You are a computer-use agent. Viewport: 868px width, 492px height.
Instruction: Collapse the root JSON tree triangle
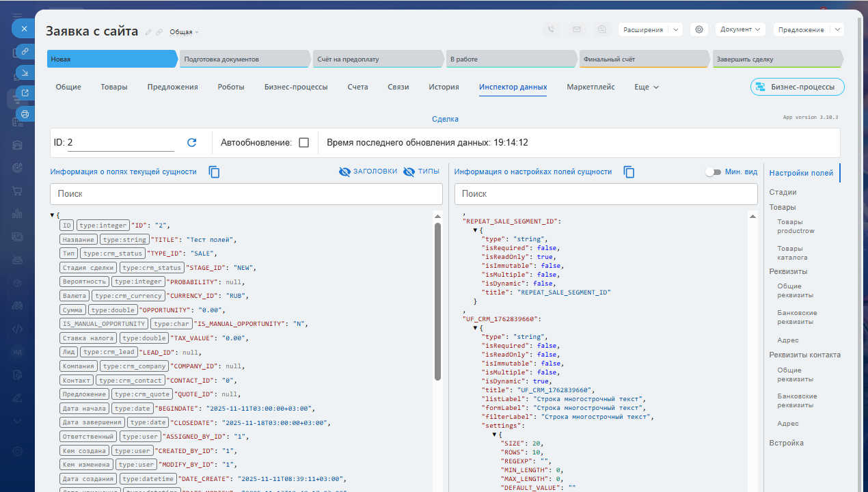(53, 216)
